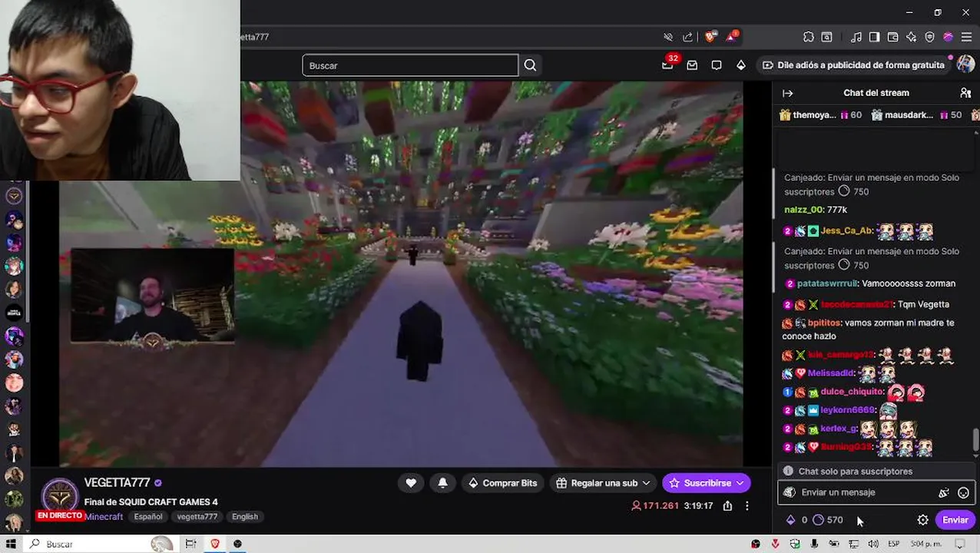Open browser extensions puzzle icon
980x553 pixels.
tap(809, 37)
